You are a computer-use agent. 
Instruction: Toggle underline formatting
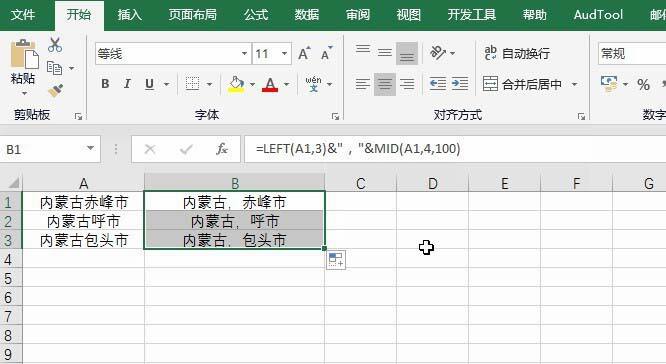(150, 84)
